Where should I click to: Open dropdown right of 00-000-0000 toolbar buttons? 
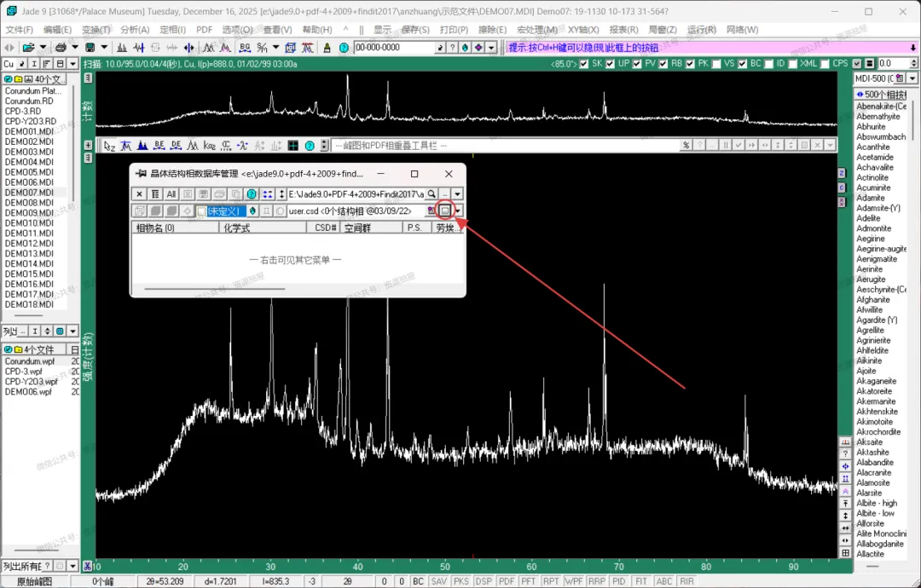[x=492, y=48]
